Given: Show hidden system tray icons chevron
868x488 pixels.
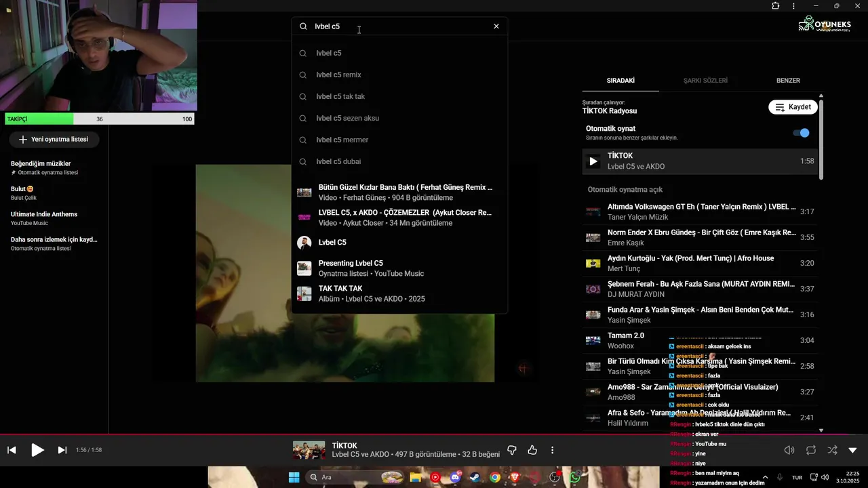Looking at the screenshot, I should [765, 477].
